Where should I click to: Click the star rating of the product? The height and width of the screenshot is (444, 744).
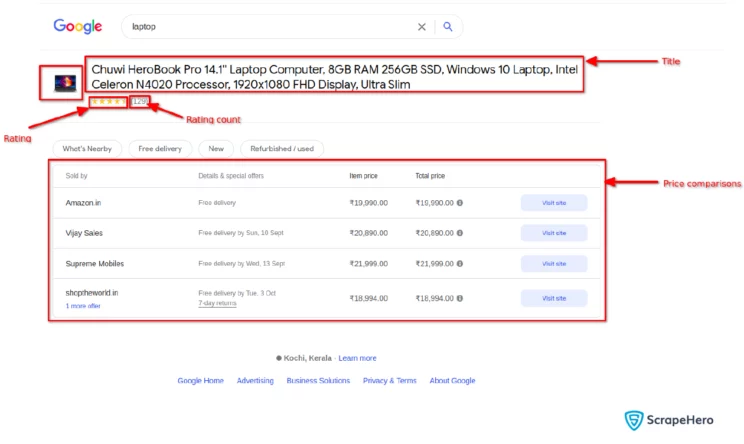(109, 102)
